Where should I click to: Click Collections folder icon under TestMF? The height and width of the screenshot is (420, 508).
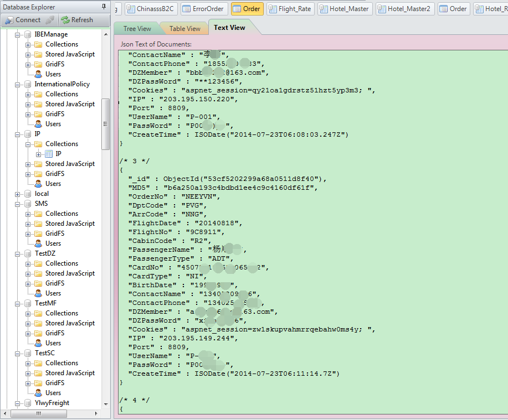pyautogui.click(x=38, y=313)
